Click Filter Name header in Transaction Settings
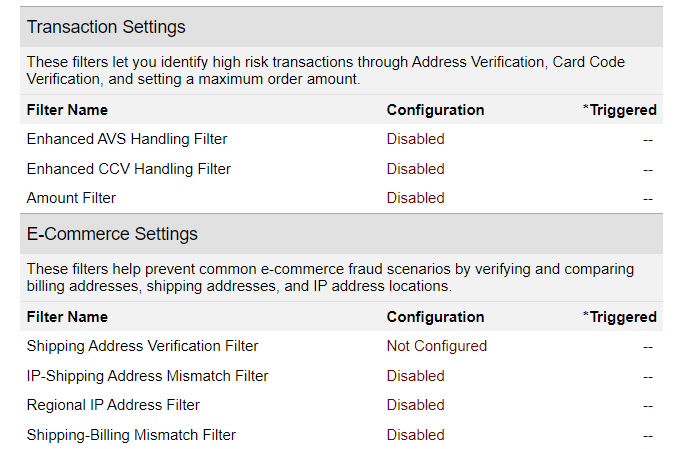Screen dimensions: 678x449 pos(67,110)
